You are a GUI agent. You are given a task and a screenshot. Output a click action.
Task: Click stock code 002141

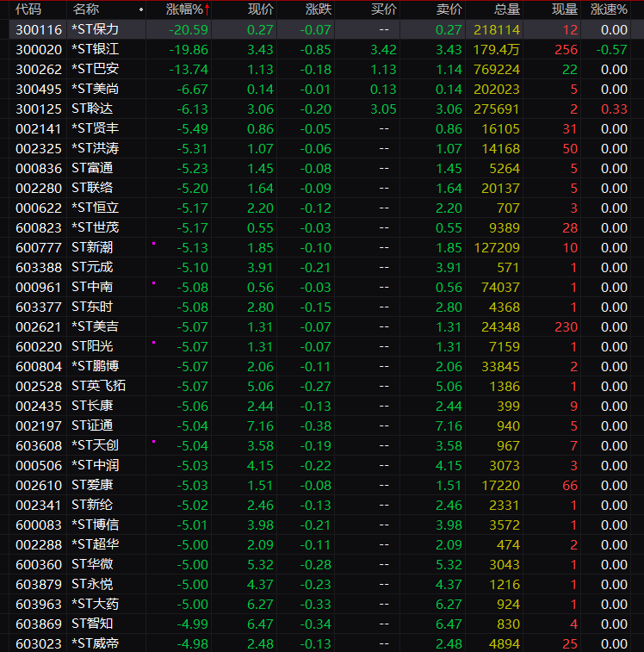tap(39, 128)
